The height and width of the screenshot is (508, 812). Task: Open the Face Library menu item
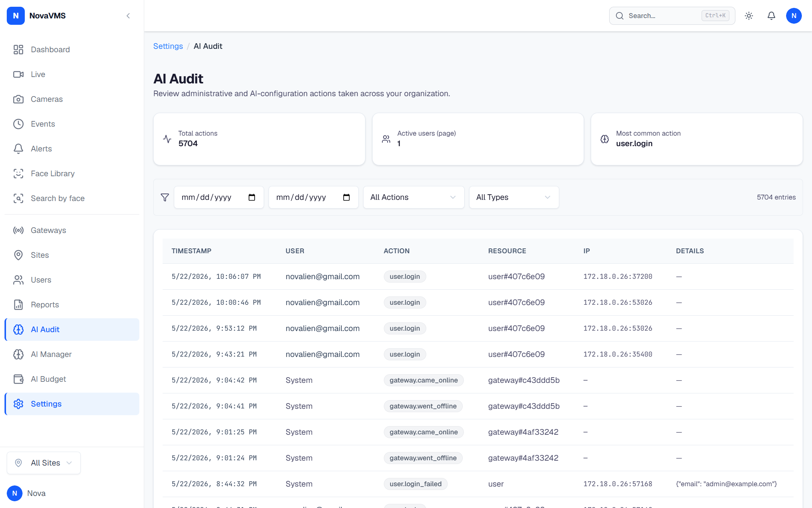72,174
